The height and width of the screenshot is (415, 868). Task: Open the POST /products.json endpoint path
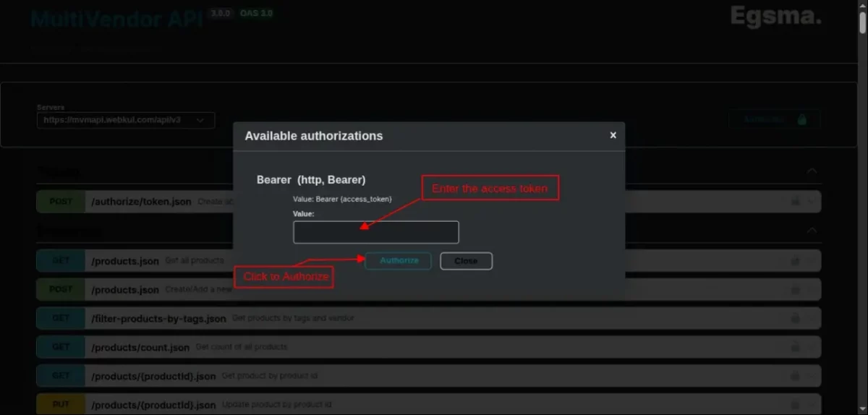coord(125,290)
